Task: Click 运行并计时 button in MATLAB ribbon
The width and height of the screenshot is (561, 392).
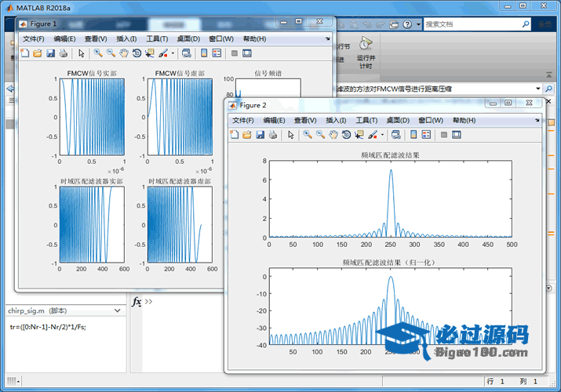Action: click(x=366, y=53)
